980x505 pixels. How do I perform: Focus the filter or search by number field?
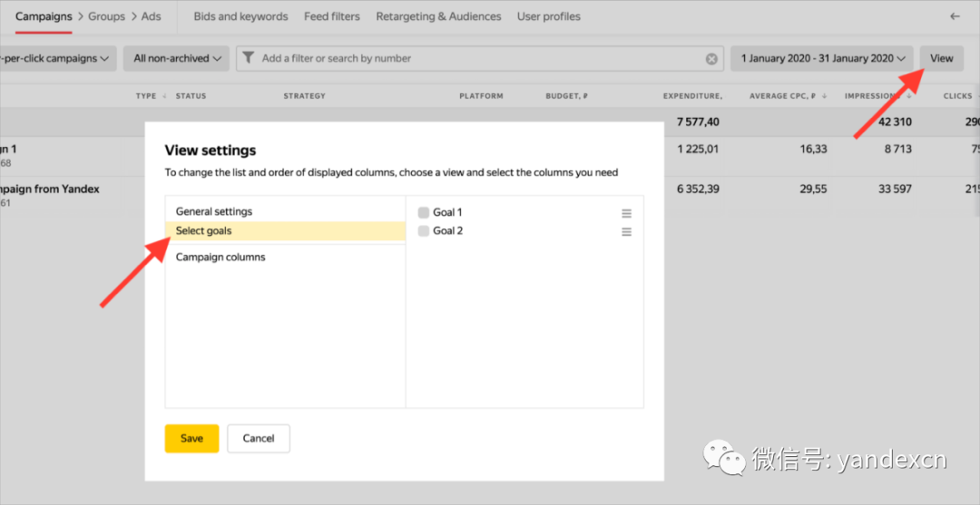[479, 58]
